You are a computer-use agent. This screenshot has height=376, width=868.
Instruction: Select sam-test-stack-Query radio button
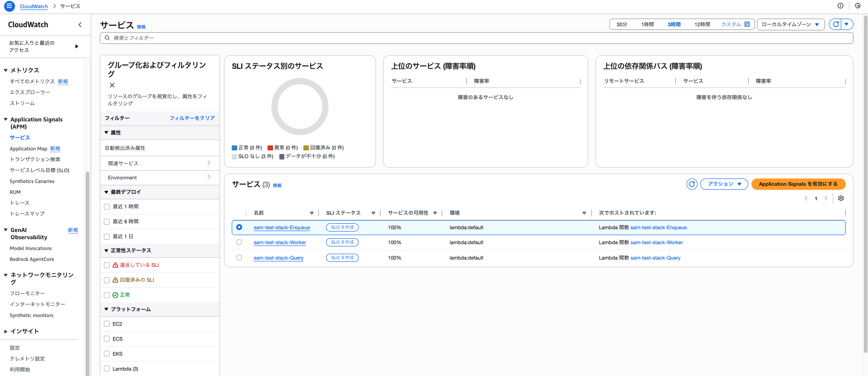[239, 258]
